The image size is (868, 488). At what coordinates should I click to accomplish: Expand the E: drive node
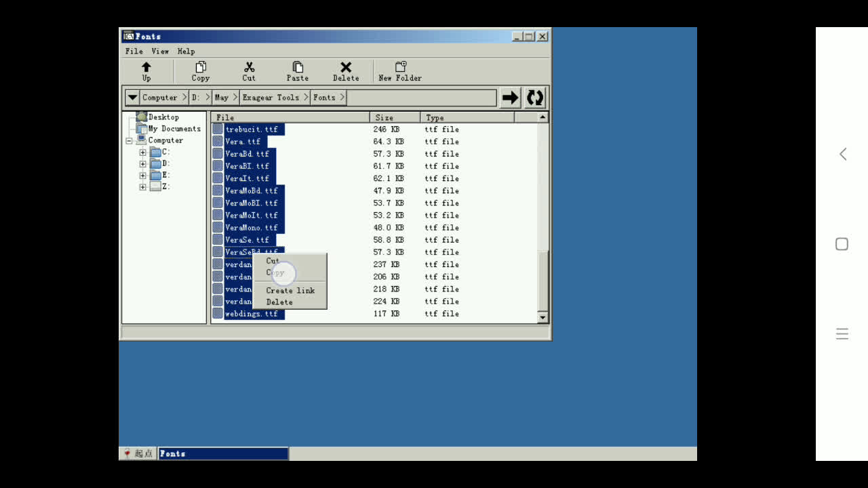click(142, 175)
